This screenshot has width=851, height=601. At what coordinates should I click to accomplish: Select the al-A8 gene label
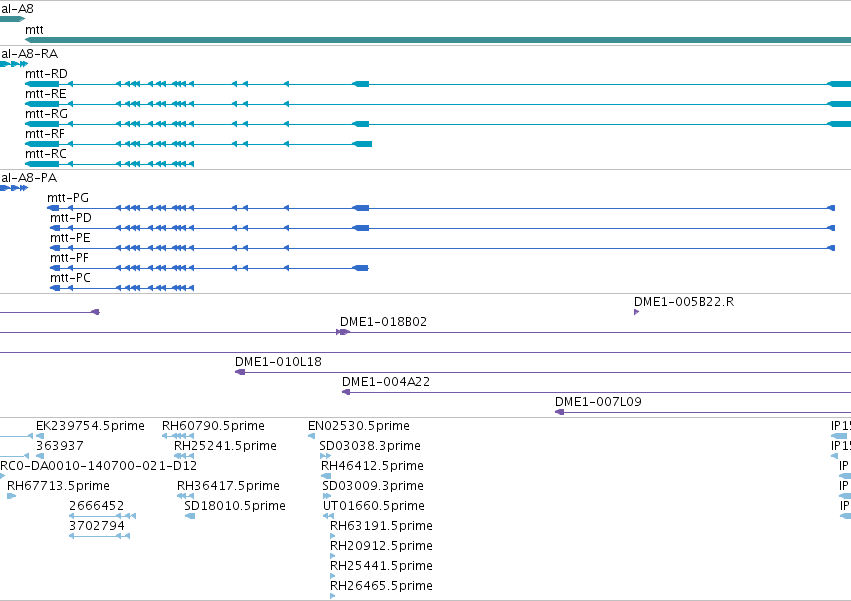17,9
